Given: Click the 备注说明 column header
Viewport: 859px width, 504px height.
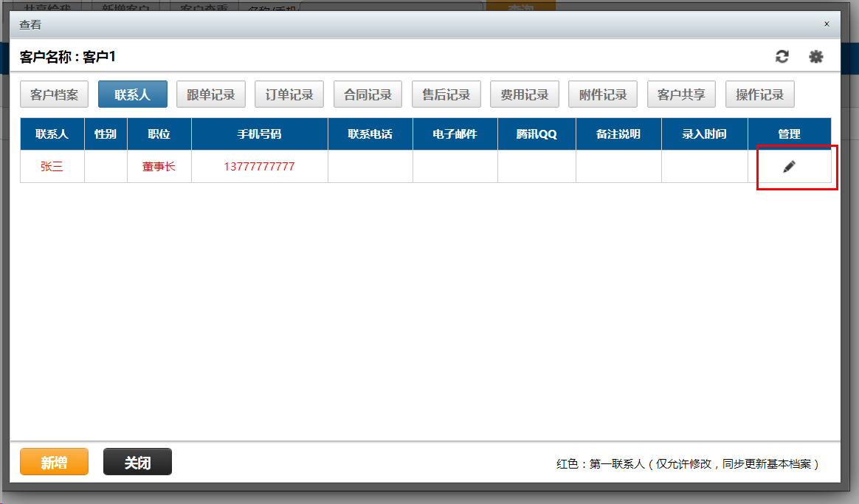Looking at the screenshot, I should click(x=618, y=134).
